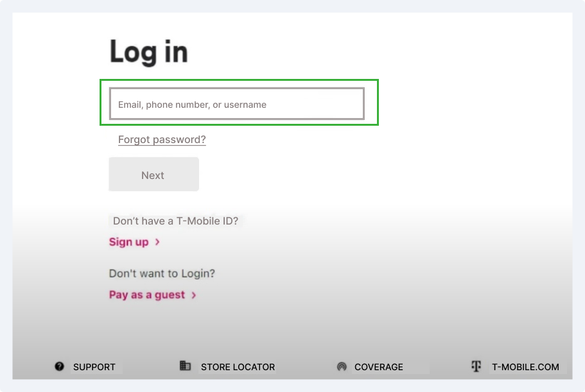The height and width of the screenshot is (392, 585).
Task: Focus the email, phone number, or username field
Action: pyautogui.click(x=236, y=104)
